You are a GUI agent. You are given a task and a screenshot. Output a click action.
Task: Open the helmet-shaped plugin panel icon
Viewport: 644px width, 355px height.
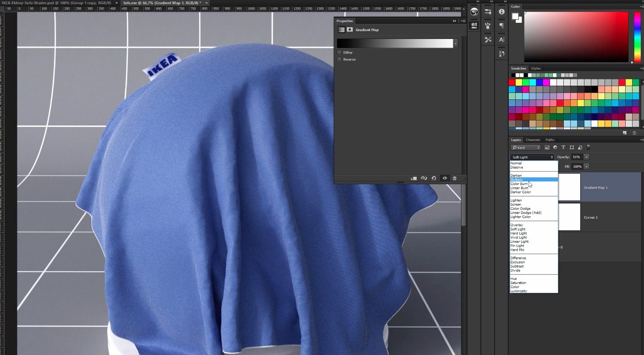(474, 11)
